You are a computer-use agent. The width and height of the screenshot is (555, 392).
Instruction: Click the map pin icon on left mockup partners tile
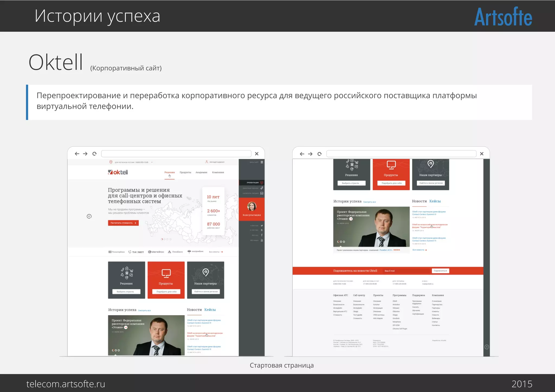(206, 272)
